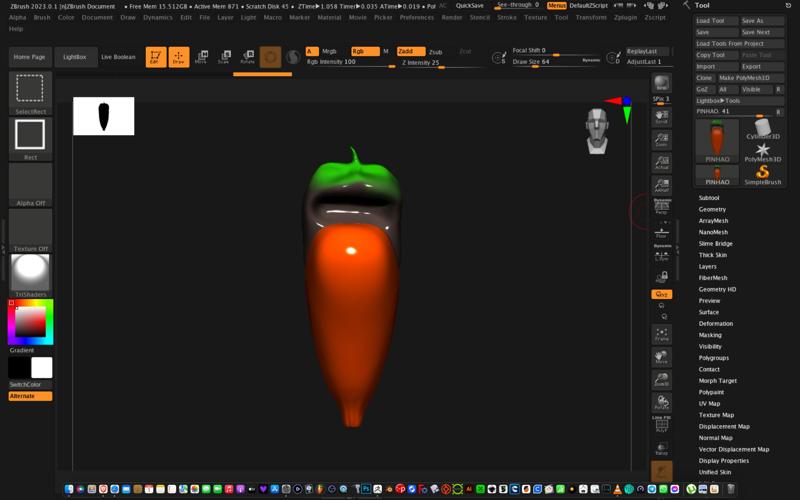Expand the Deformation sub-palette
This screenshot has height=500, width=800.
715,323
